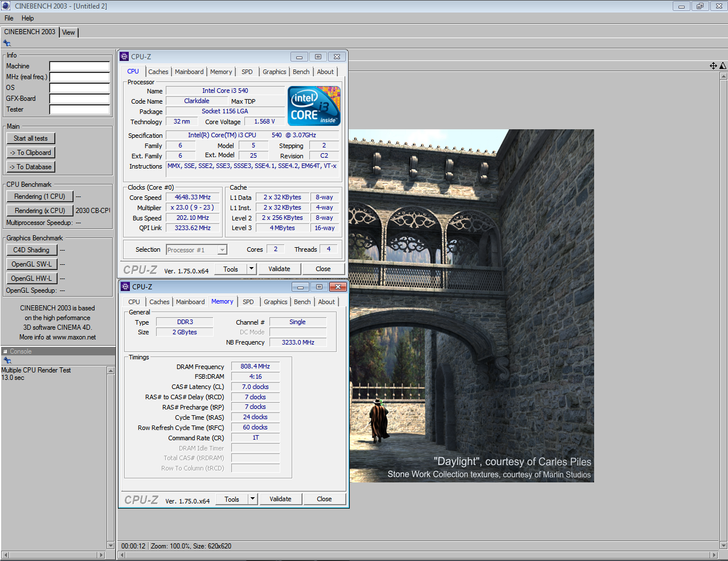The height and width of the screenshot is (561, 728).
Task: Open the Tools arrow menu in the lower CPU-Z window
Action: (x=252, y=499)
